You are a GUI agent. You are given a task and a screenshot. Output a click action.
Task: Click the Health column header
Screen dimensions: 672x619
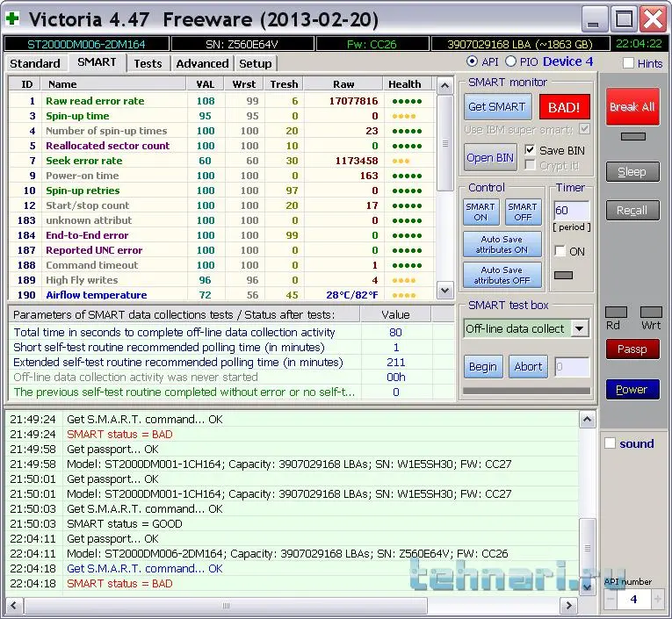pyautogui.click(x=405, y=84)
